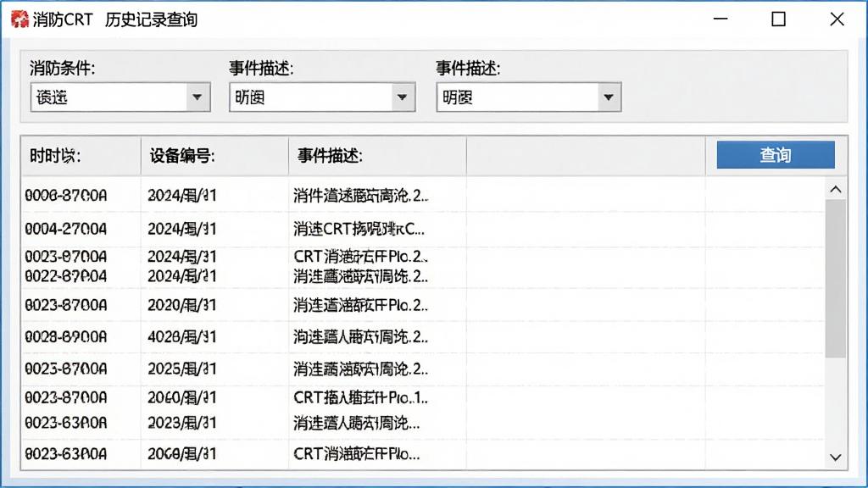Click the 消防条件 combo box field
Image resolution: width=868 pixels, height=488 pixels.
coord(120,97)
